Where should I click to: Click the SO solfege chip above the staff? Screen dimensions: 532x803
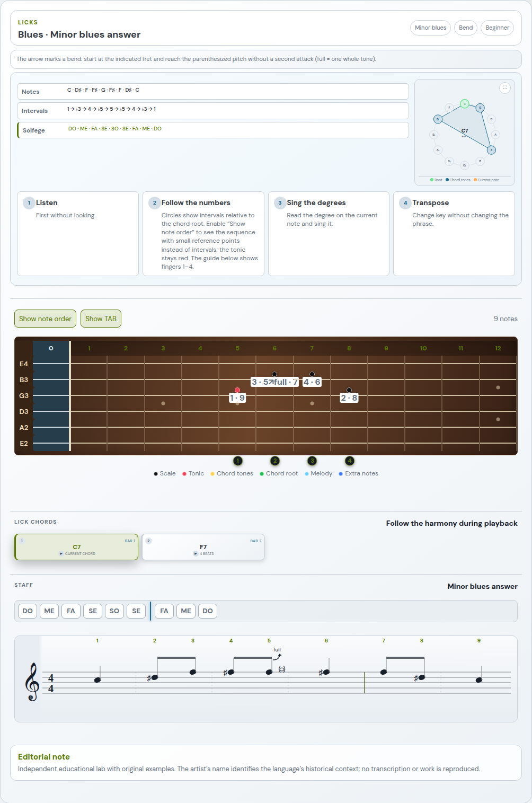(114, 611)
